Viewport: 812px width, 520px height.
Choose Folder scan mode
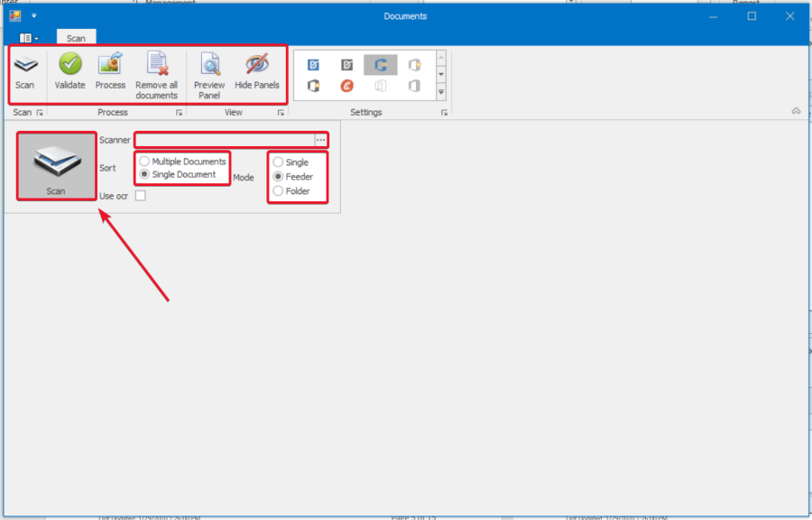tap(278, 191)
